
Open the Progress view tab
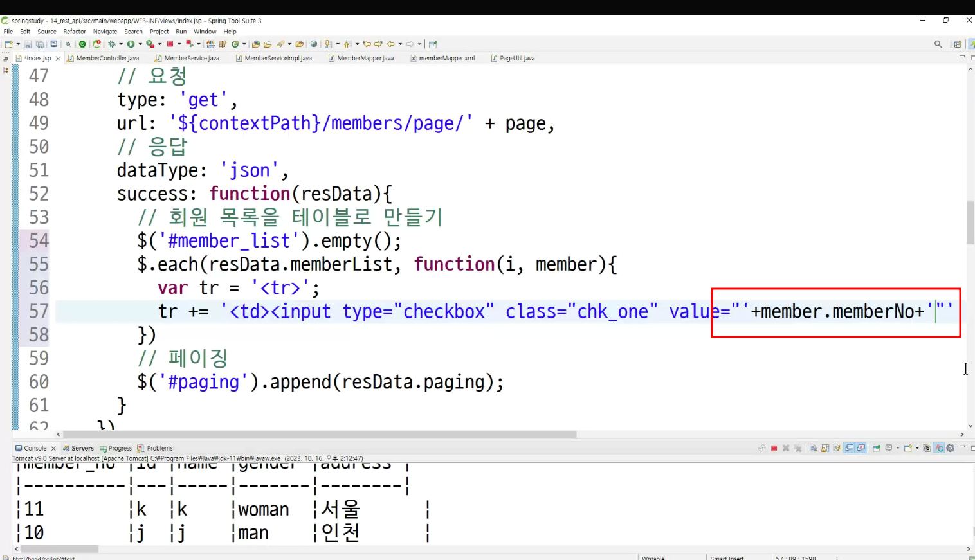pyautogui.click(x=116, y=448)
